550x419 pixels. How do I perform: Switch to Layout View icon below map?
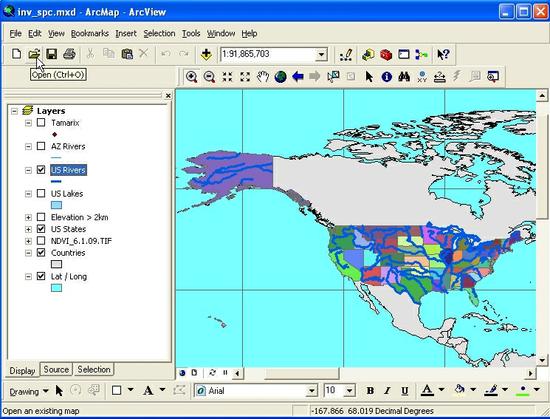(x=194, y=373)
